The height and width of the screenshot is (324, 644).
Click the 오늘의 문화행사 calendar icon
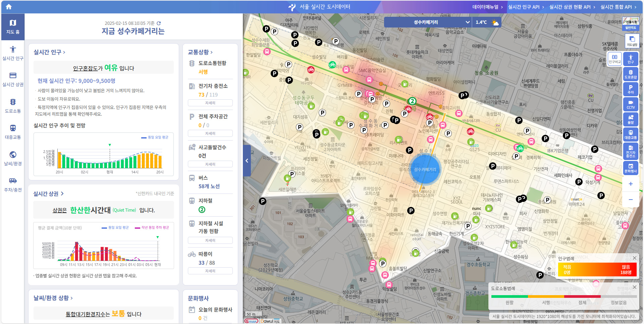[192, 310]
